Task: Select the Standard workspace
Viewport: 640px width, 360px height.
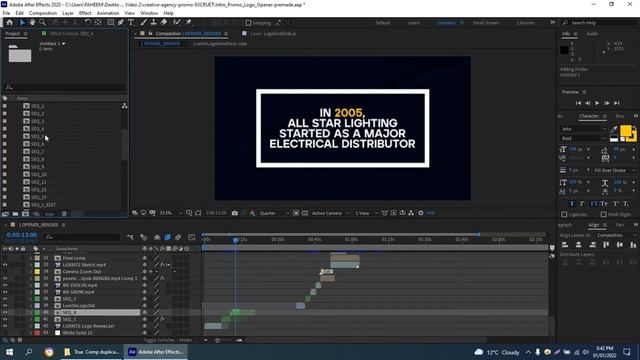Action: [x=446, y=23]
